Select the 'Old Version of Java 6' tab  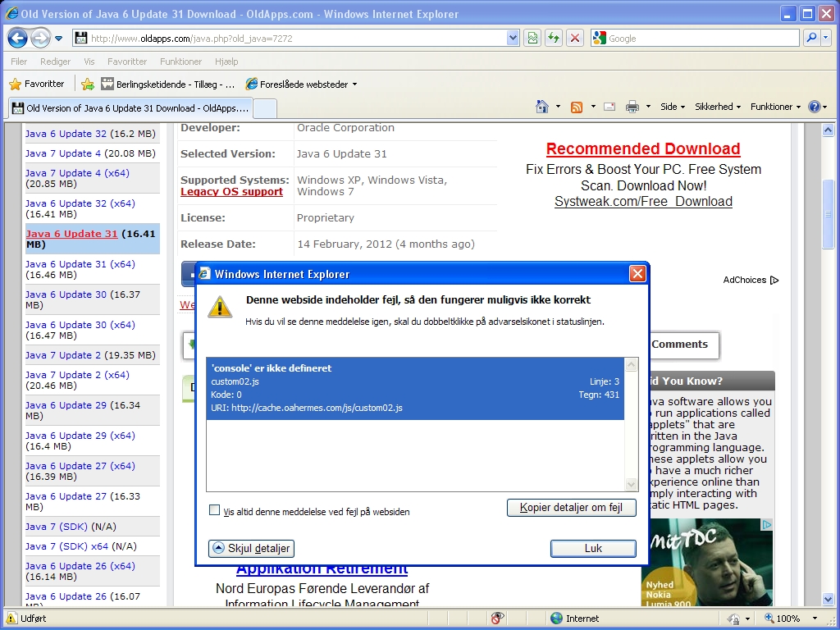click(128, 108)
